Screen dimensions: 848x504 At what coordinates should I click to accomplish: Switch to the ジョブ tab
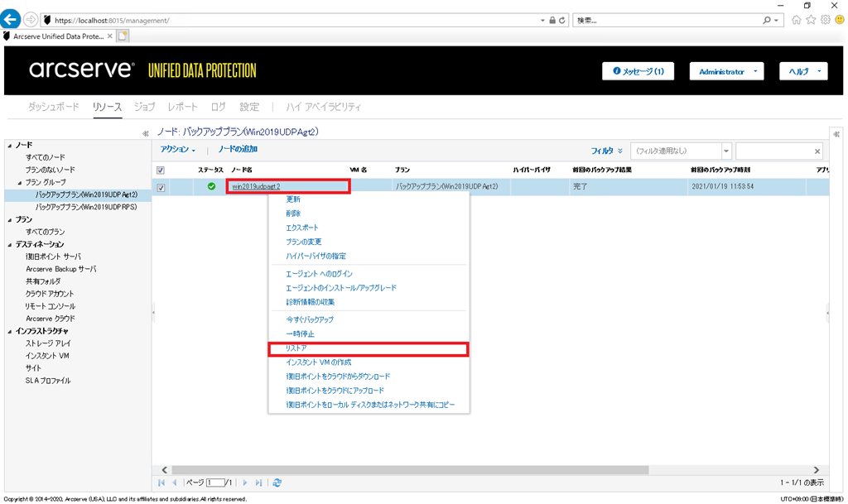click(144, 107)
